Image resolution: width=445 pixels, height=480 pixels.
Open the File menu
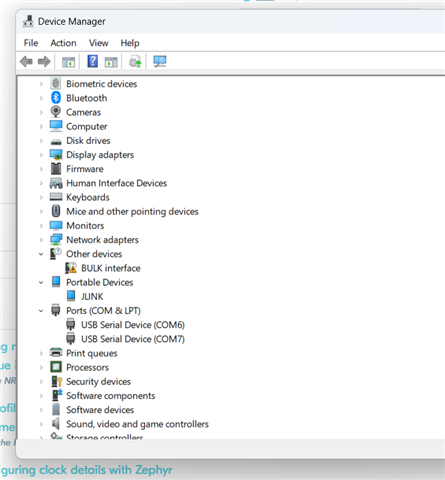click(x=31, y=43)
